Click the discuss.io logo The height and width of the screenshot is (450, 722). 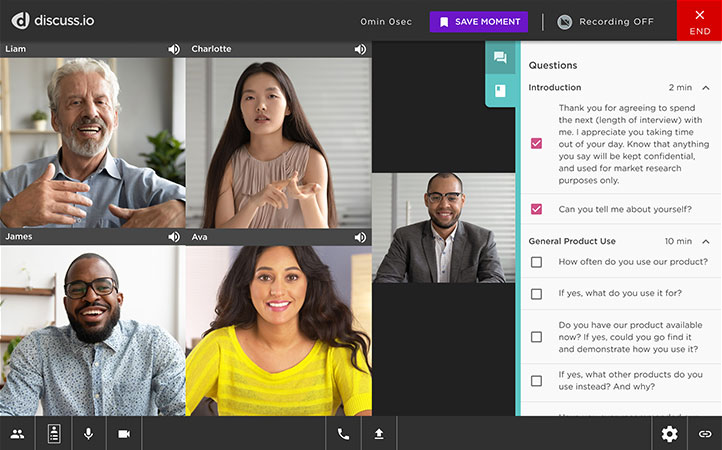point(52,21)
